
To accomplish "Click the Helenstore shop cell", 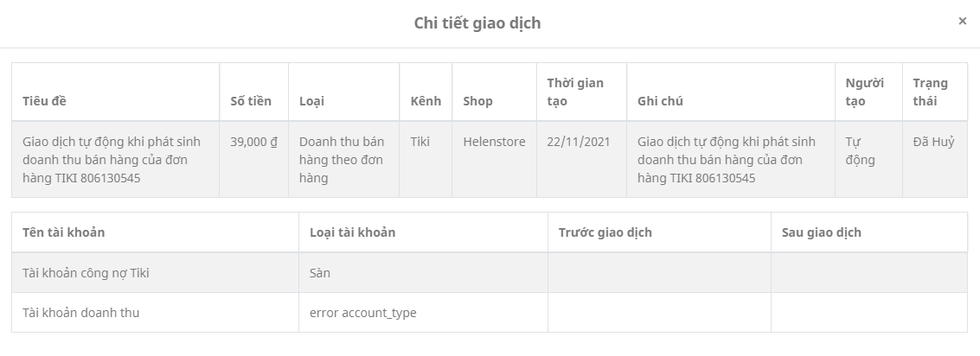I will click(494, 142).
